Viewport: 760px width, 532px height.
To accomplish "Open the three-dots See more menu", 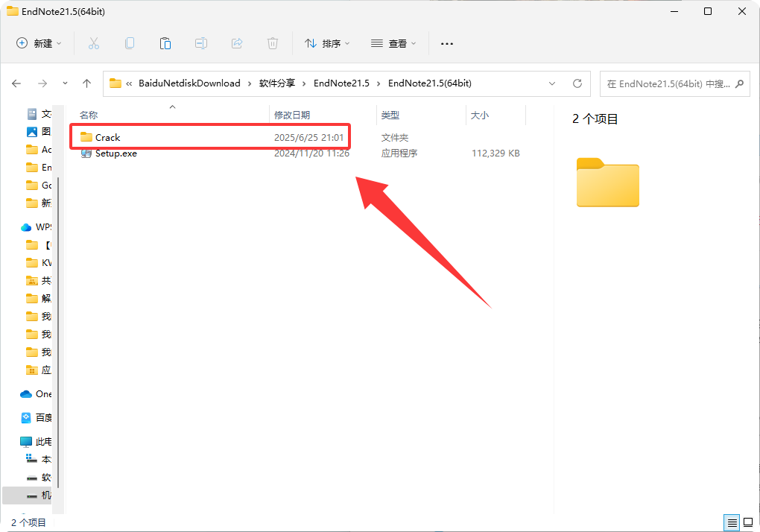I will [x=447, y=44].
